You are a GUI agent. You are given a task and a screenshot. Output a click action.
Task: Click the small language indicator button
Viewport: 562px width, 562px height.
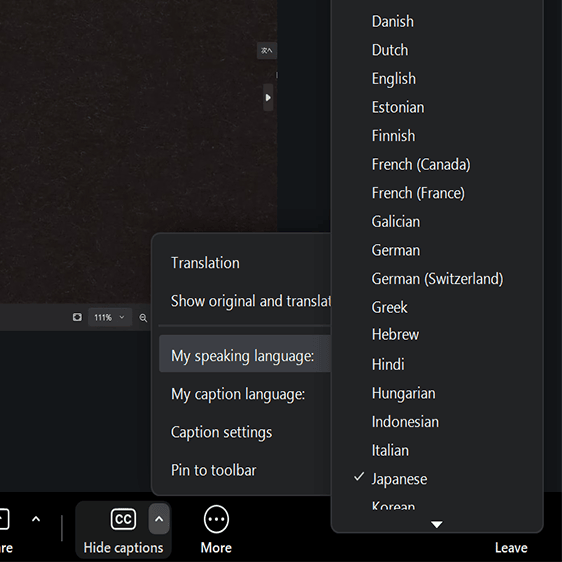tap(267, 51)
